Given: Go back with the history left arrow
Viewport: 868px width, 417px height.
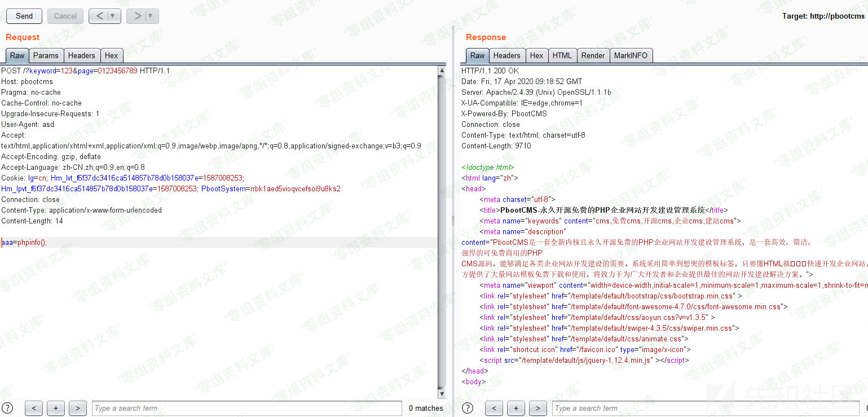Looking at the screenshot, I should click(99, 16).
